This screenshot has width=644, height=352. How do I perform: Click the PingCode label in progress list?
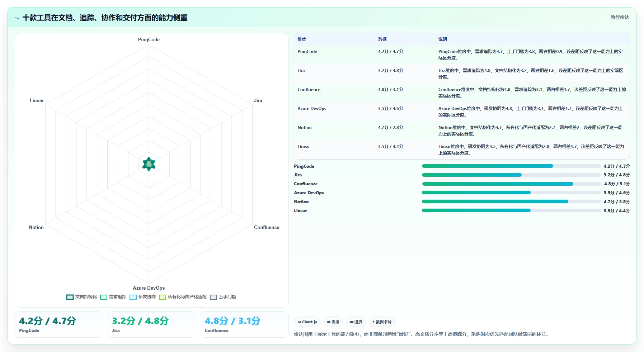[304, 166]
